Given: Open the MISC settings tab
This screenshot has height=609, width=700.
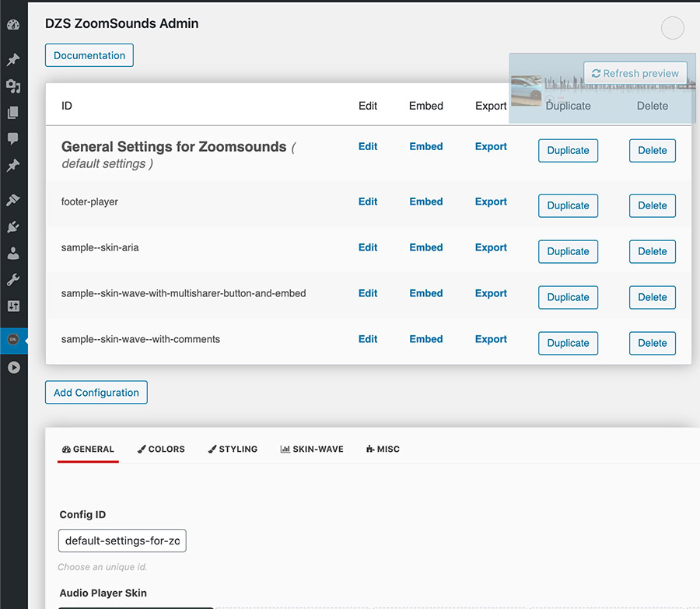Looking at the screenshot, I should click(383, 449).
